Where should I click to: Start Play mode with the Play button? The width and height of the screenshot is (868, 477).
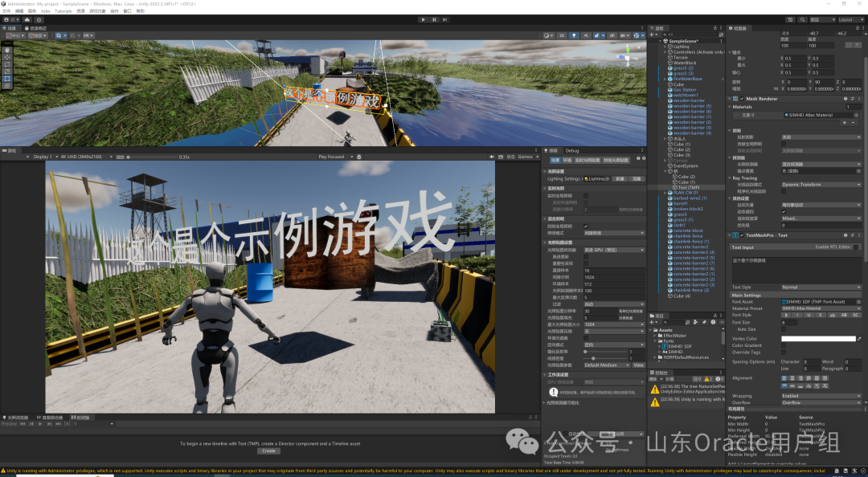pyautogui.click(x=424, y=19)
